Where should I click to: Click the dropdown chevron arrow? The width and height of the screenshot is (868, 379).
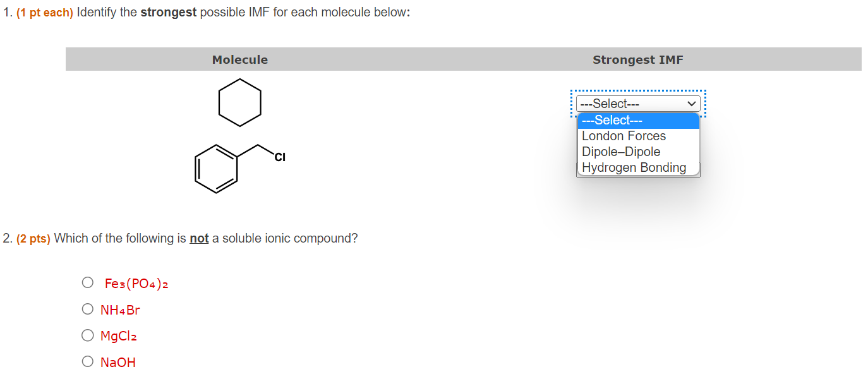pos(691,103)
